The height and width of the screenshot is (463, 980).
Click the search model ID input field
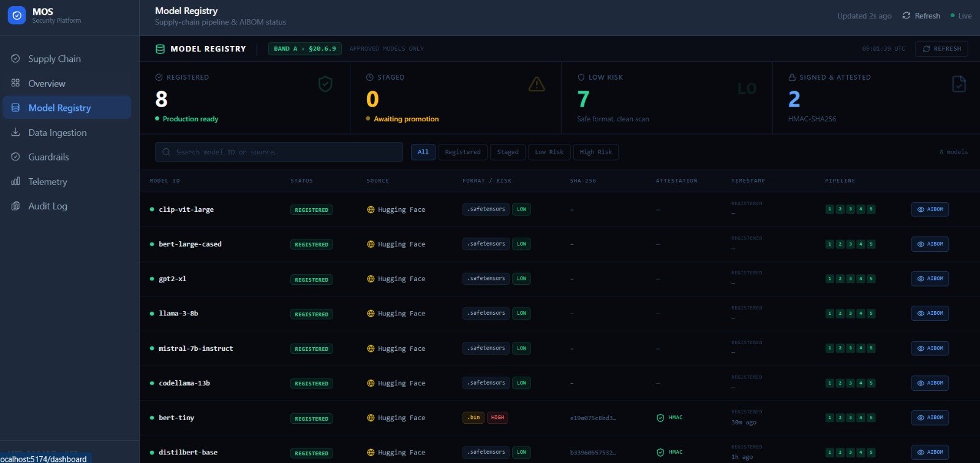(x=279, y=152)
